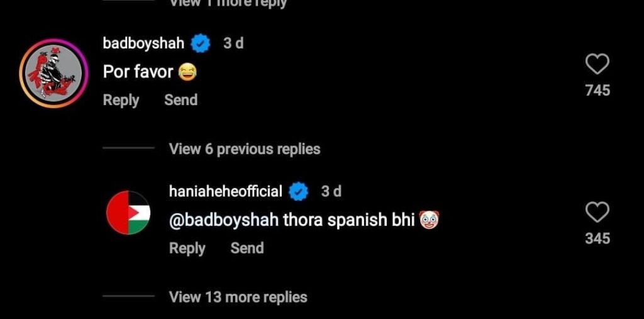Open the @badboyshah mention in the reply
This screenshot has height=319, width=644.
224,221
